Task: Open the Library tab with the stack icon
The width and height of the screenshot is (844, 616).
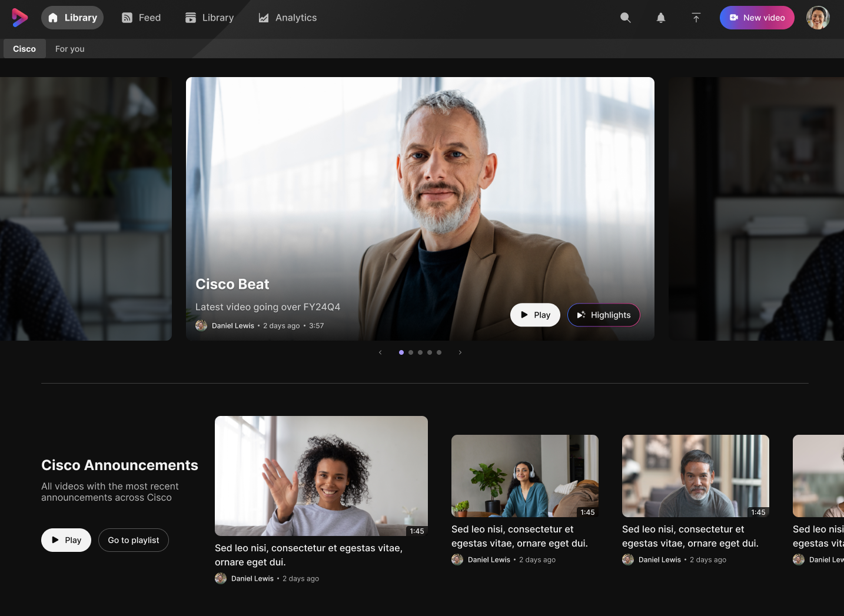Action: (x=210, y=18)
